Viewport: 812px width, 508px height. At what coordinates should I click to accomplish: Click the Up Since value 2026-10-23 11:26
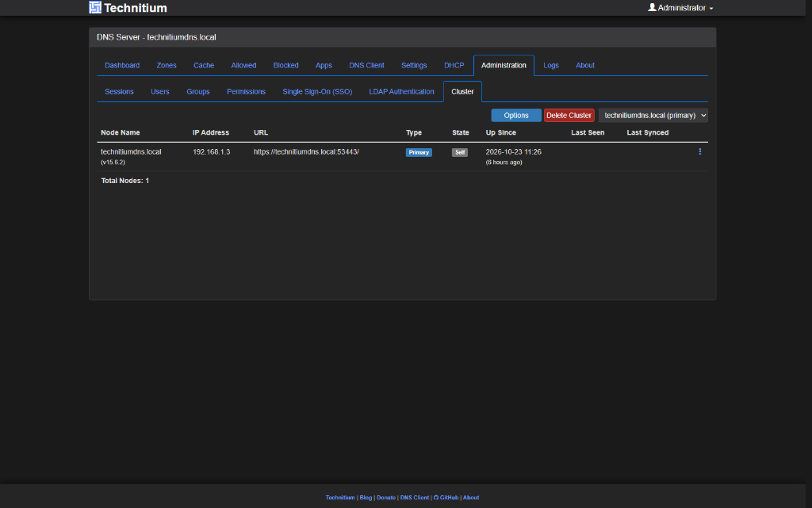(513, 151)
